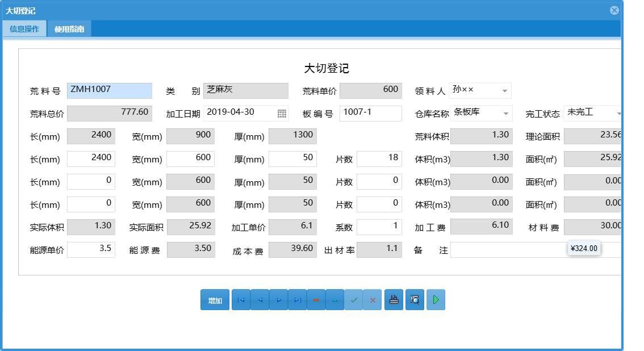This screenshot has height=351, width=644.
Task: Confirm changes with the green checkmark
Action: pos(354,299)
